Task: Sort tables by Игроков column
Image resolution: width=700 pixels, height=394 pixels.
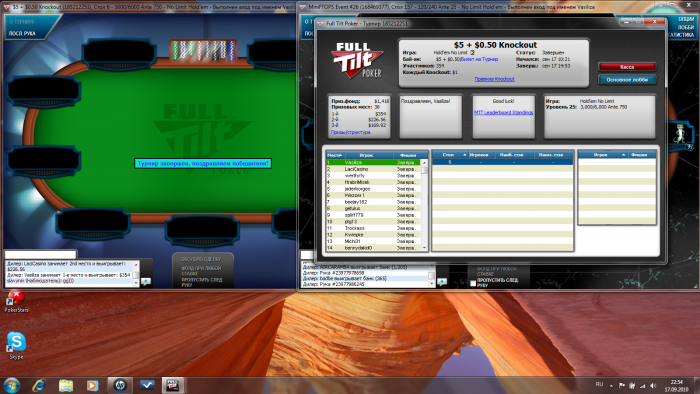Action: 479,154
